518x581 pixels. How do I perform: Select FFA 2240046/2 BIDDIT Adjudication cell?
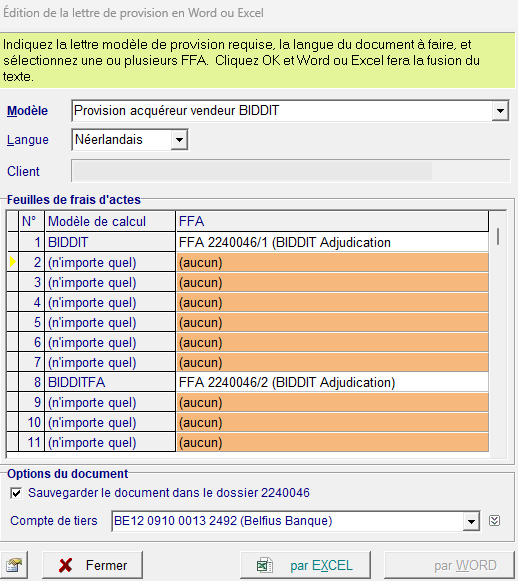(332, 382)
